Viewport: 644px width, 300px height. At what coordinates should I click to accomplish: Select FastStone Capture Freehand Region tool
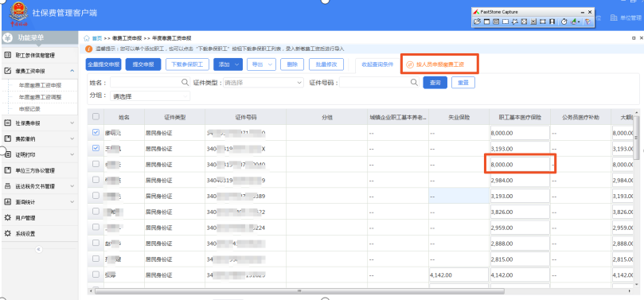tap(514, 21)
